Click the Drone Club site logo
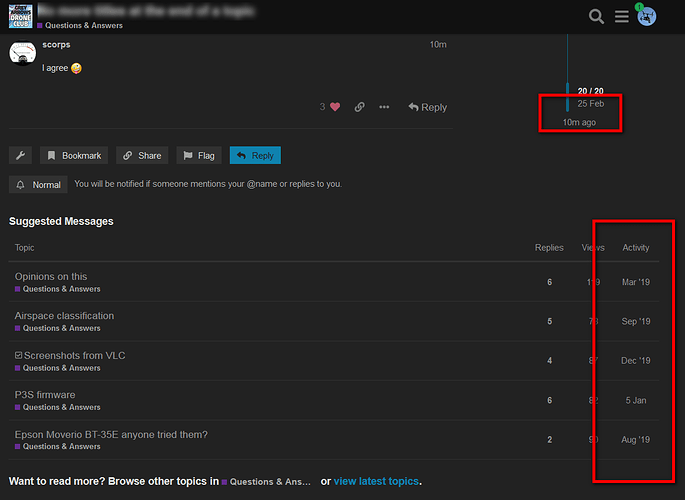 pos(21,17)
